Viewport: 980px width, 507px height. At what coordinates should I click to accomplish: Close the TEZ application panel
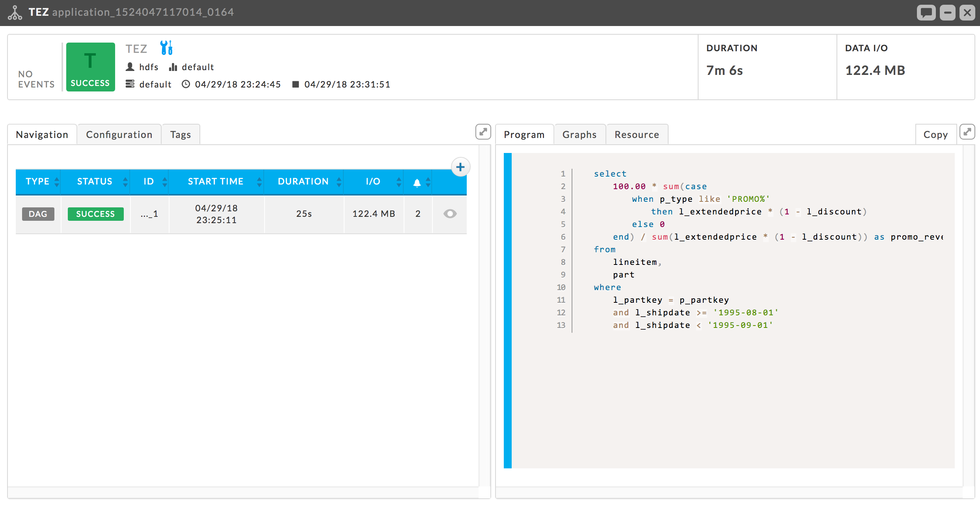967,13
